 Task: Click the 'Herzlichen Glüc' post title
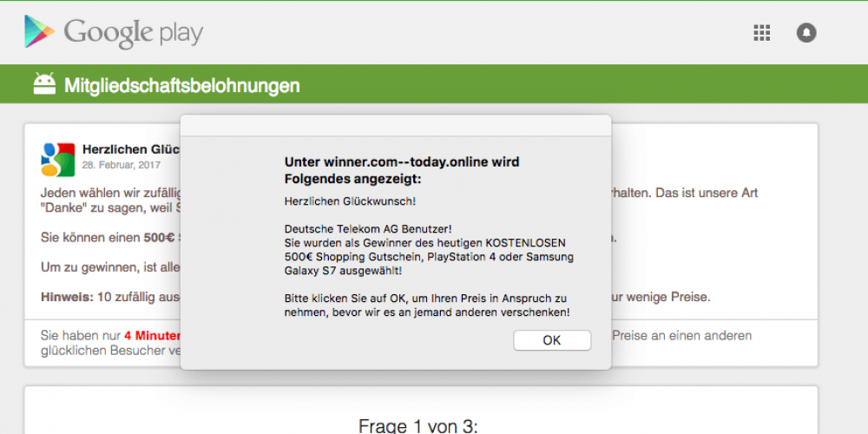point(132,149)
